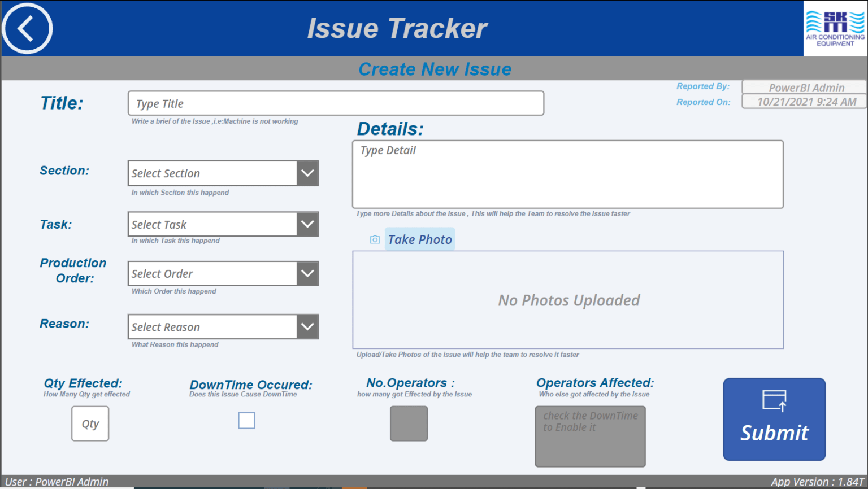This screenshot has width=868, height=489.
Task: Click the camera icon beside Take Photo
Action: 375,240
